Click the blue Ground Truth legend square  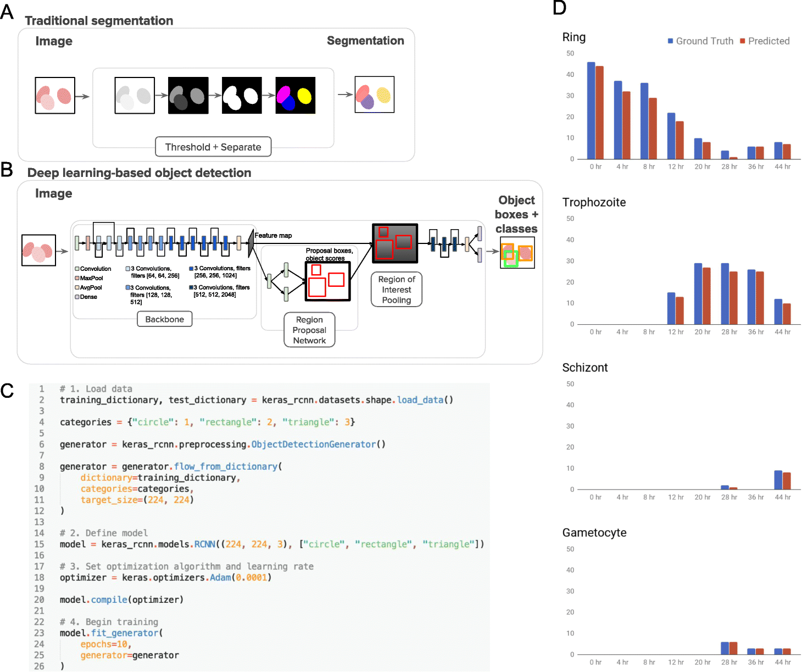[x=671, y=41]
